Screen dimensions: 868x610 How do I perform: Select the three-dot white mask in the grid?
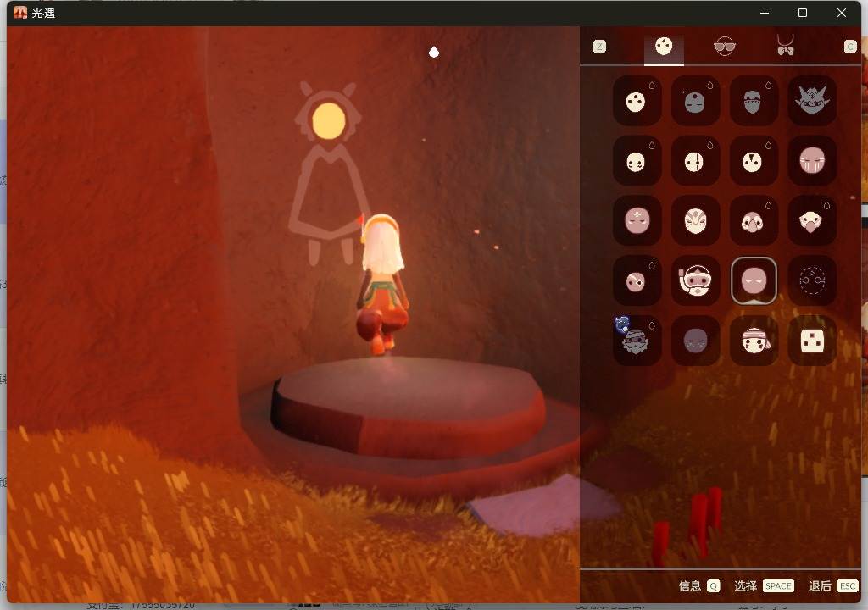tap(637, 101)
